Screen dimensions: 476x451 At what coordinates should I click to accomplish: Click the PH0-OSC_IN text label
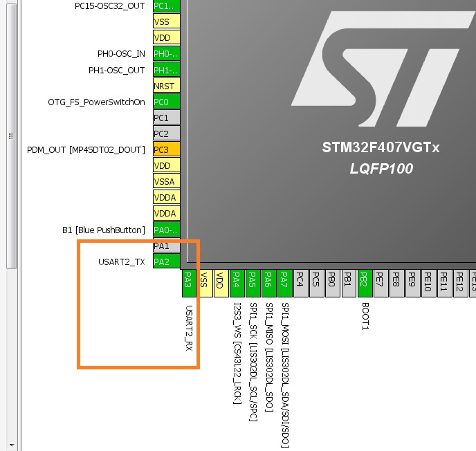coord(121,54)
